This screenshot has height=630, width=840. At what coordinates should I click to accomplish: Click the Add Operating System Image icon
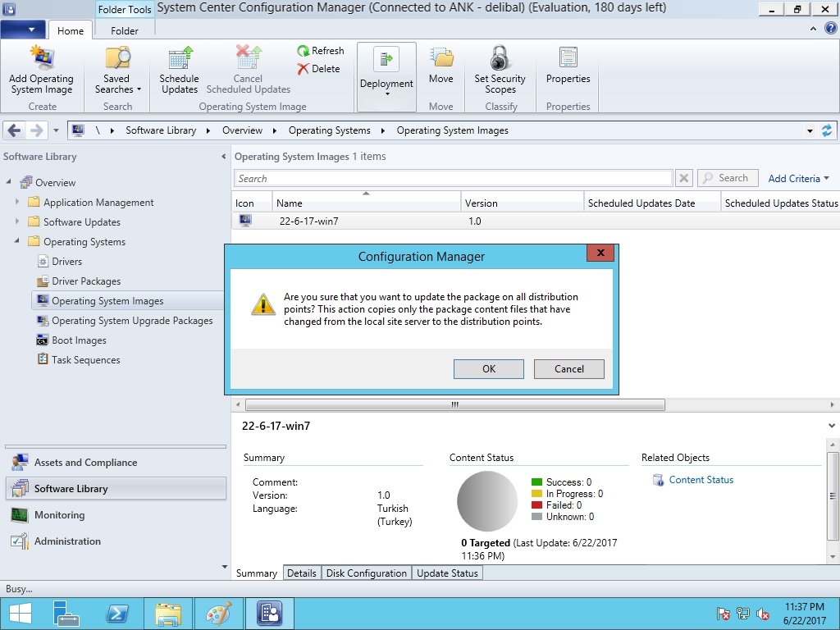pyautogui.click(x=41, y=59)
